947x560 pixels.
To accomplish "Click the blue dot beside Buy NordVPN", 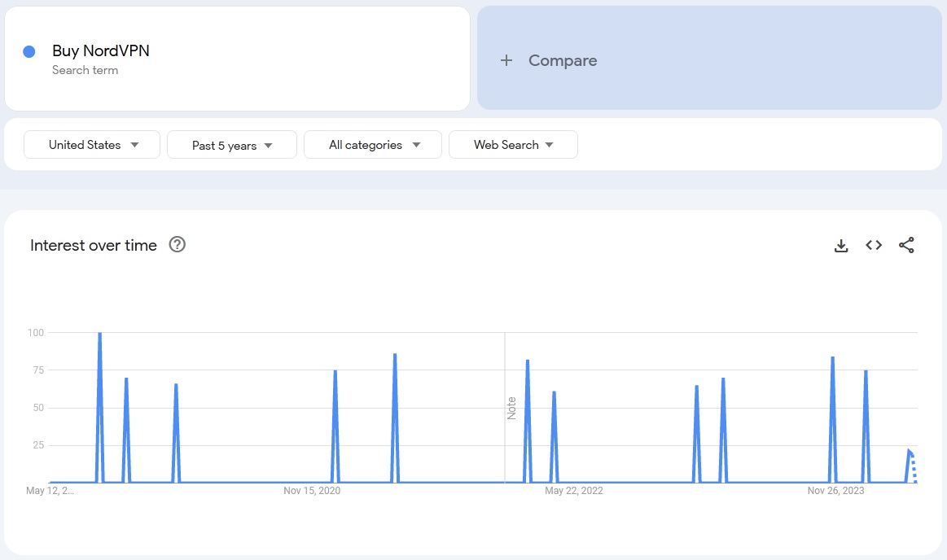I will pyautogui.click(x=29, y=52).
